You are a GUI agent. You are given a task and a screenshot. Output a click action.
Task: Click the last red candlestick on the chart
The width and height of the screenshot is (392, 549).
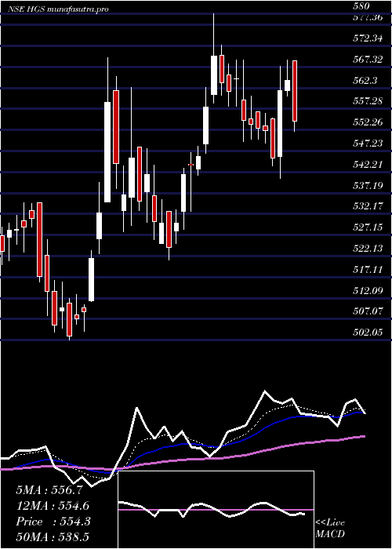point(295,91)
